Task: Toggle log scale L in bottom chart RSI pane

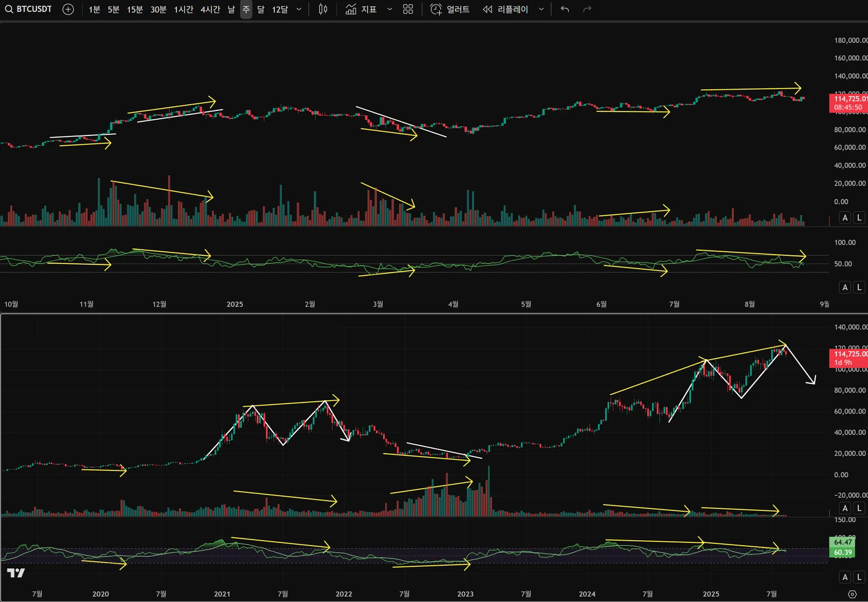Action: (859, 577)
